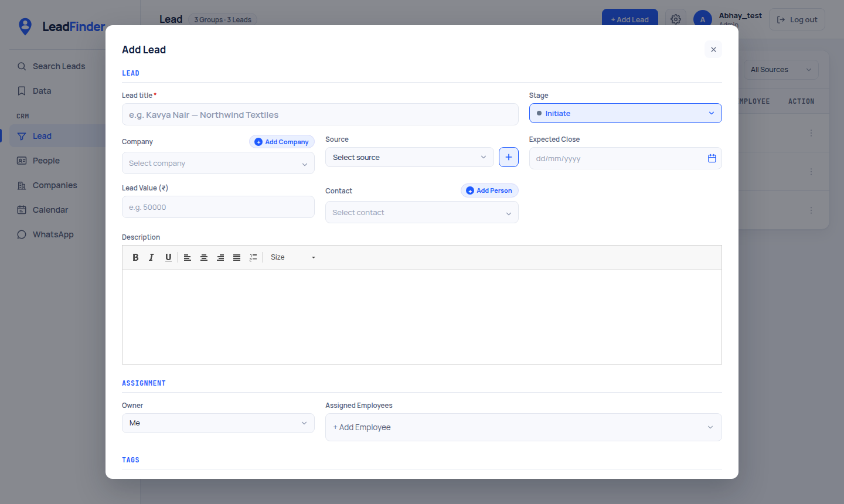The image size is (844, 504).
Task: Center align description text
Action: click(204, 257)
